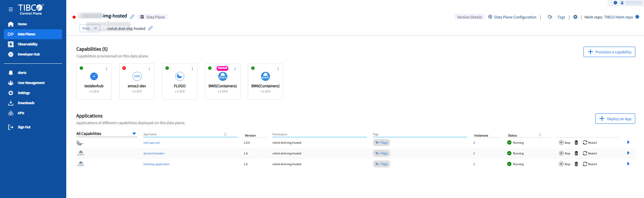Restart the rest-app-one application
The image size is (644, 198).
click(590, 143)
